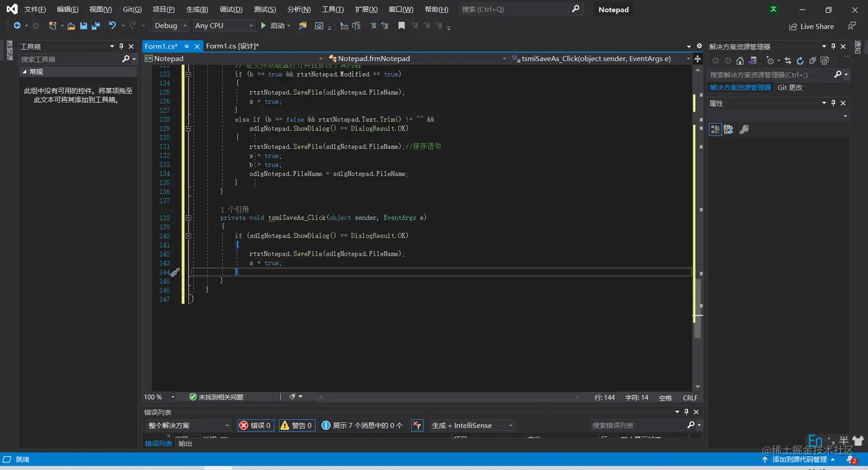Open the tsmiSaveAs_Click member dropdown
868x470 pixels.
coord(601,59)
